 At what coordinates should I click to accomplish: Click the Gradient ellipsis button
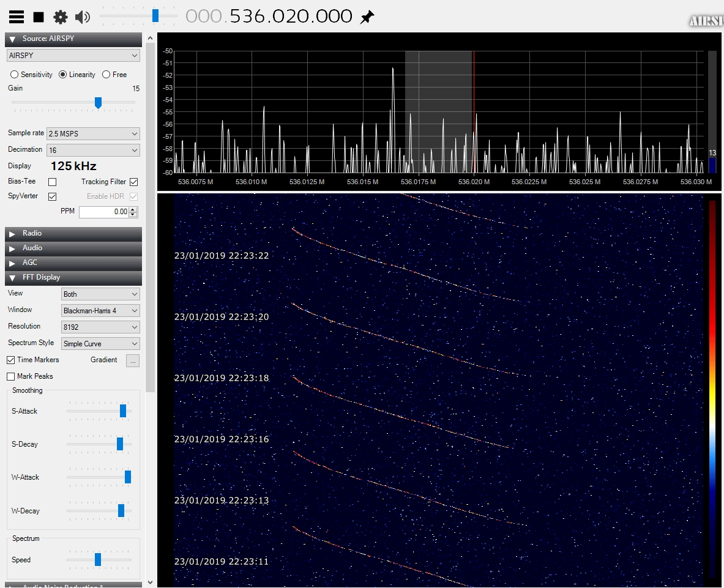133,360
